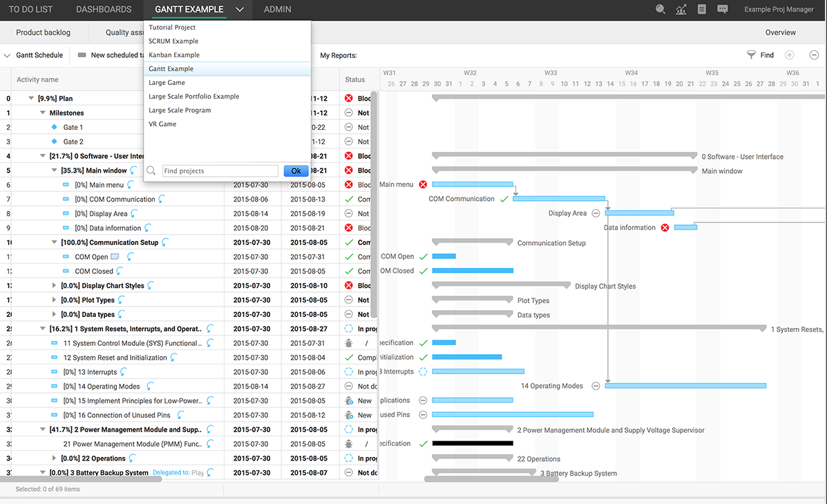Collapse the Milestones tree node
The height and width of the screenshot is (504, 827).
43,113
